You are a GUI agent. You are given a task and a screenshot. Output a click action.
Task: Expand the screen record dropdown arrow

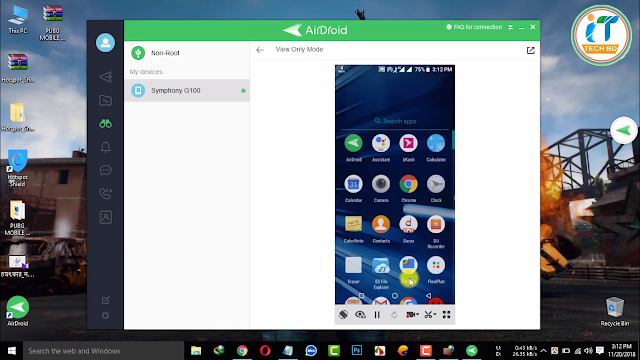418,314
